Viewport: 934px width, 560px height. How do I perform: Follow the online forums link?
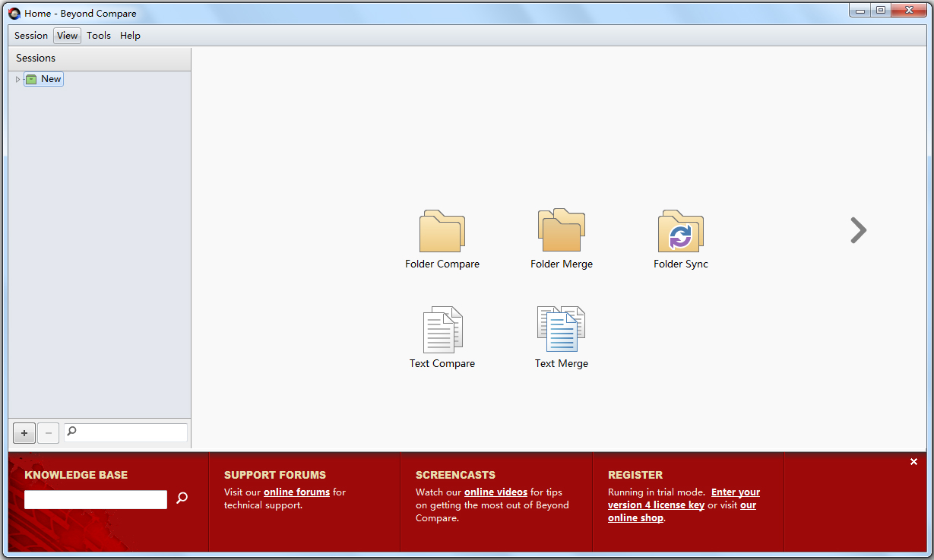pos(296,492)
